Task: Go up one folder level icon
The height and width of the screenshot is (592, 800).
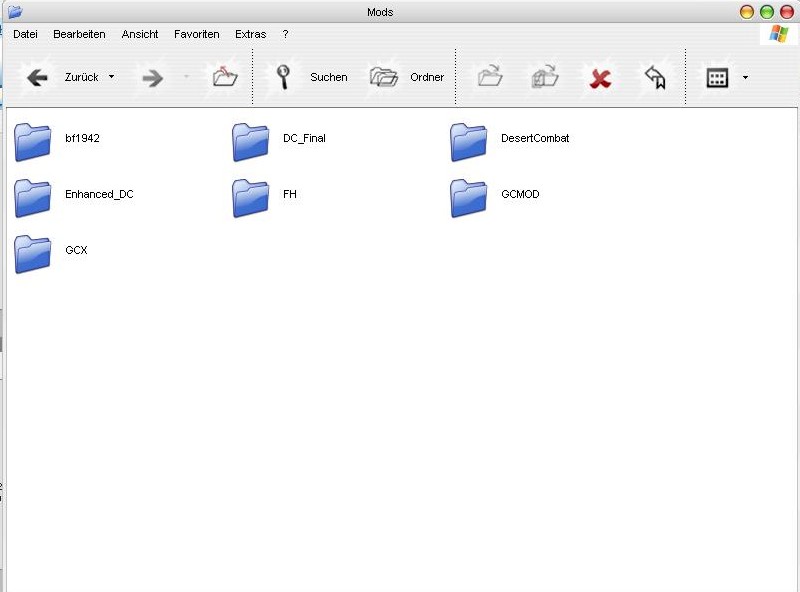Action: coord(225,77)
